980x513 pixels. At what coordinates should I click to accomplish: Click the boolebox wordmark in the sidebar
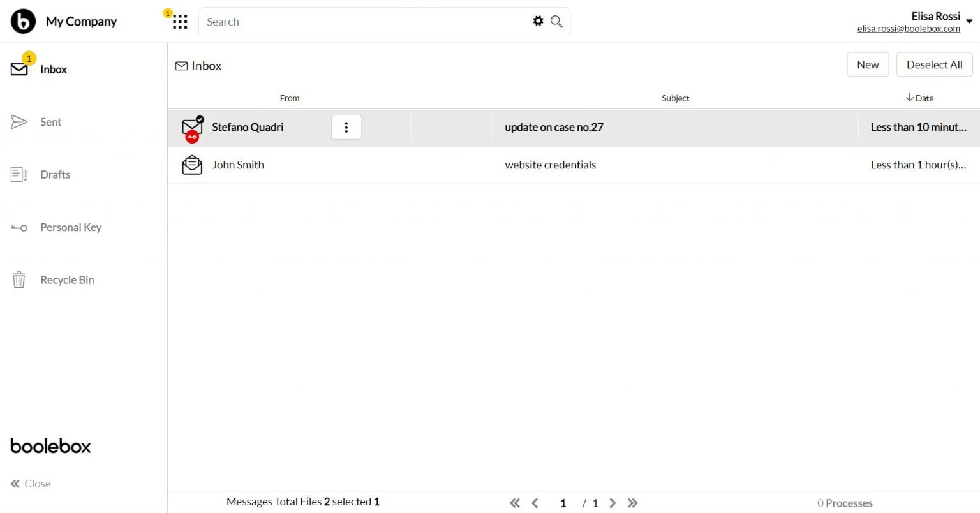click(50, 446)
